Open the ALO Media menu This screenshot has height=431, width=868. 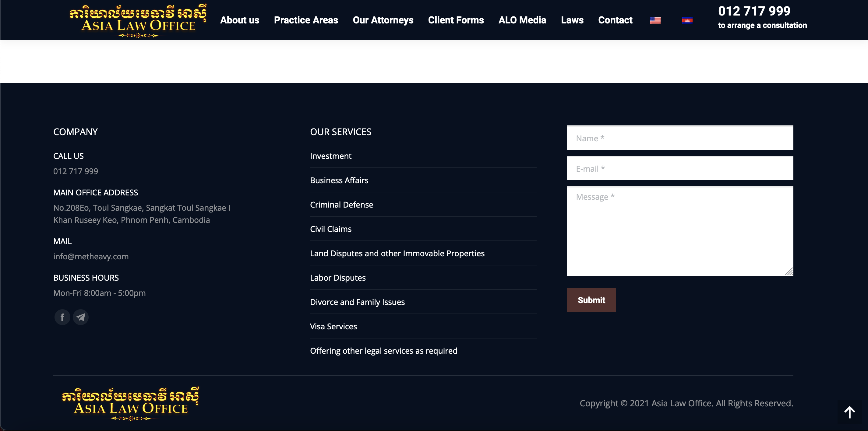pos(522,20)
